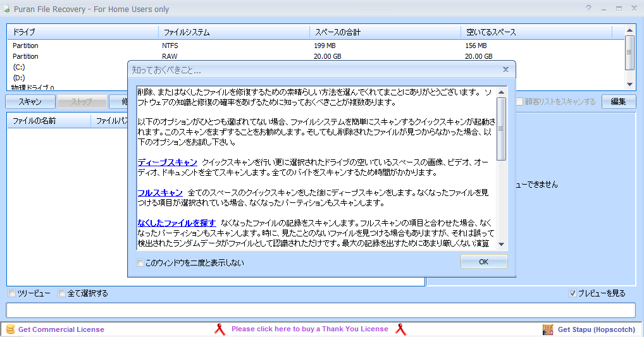644x337 pixels.
Task: Sort by ドライブ column header
Action: tap(82, 32)
